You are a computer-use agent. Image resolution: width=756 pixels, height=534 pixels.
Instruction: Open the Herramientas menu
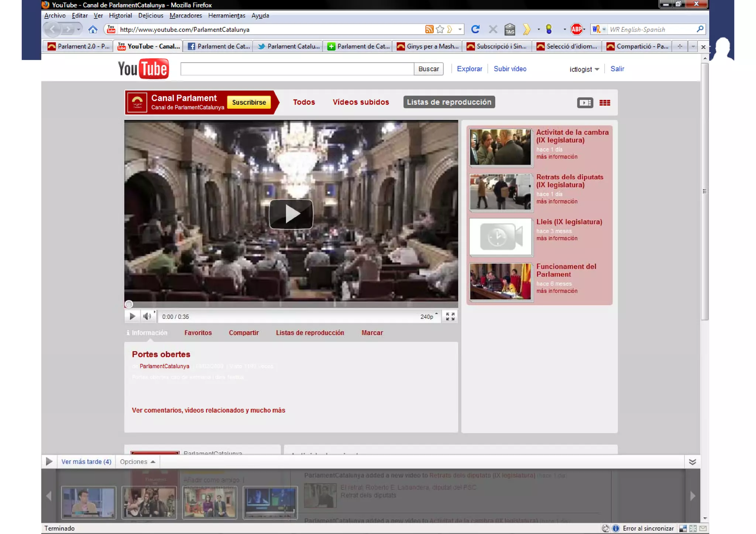click(227, 15)
